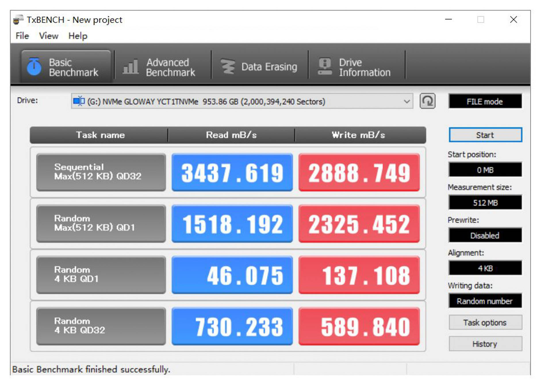552x392 pixels.
Task: Click the Advanced Benchmark bar chart icon
Action: [x=131, y=67]
